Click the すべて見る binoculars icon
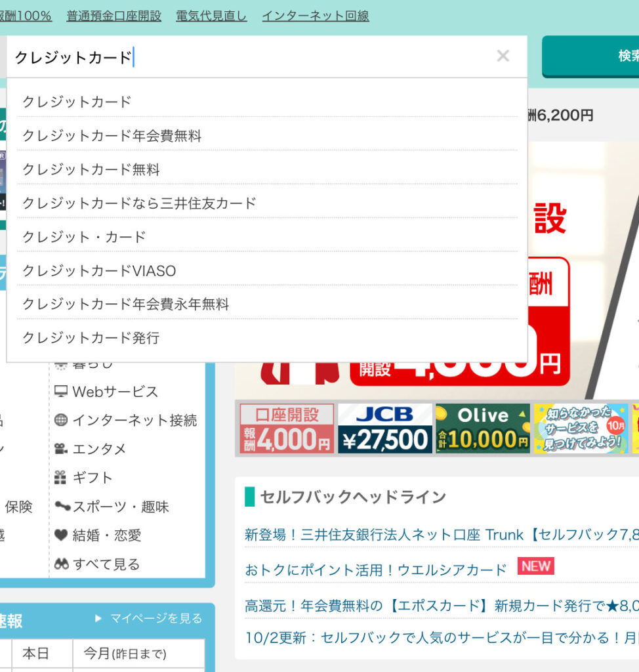The width and height of the screenshot is (639, 672). click(x=62, y=564)
